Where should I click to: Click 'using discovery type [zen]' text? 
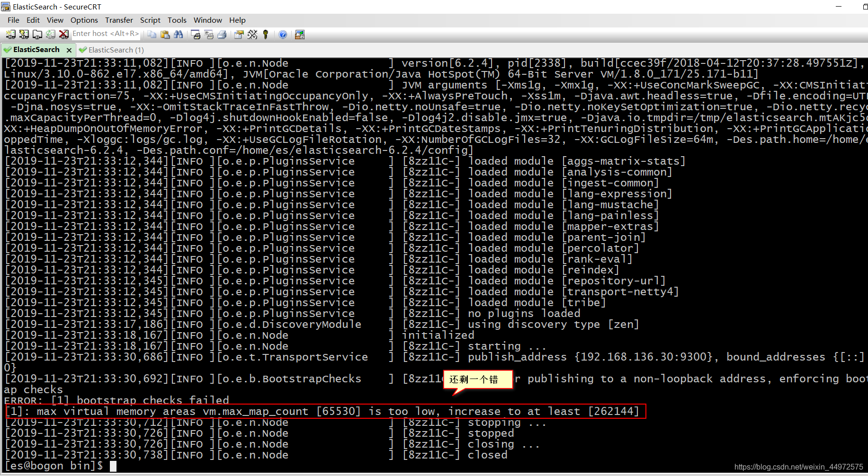coord(553,324)
